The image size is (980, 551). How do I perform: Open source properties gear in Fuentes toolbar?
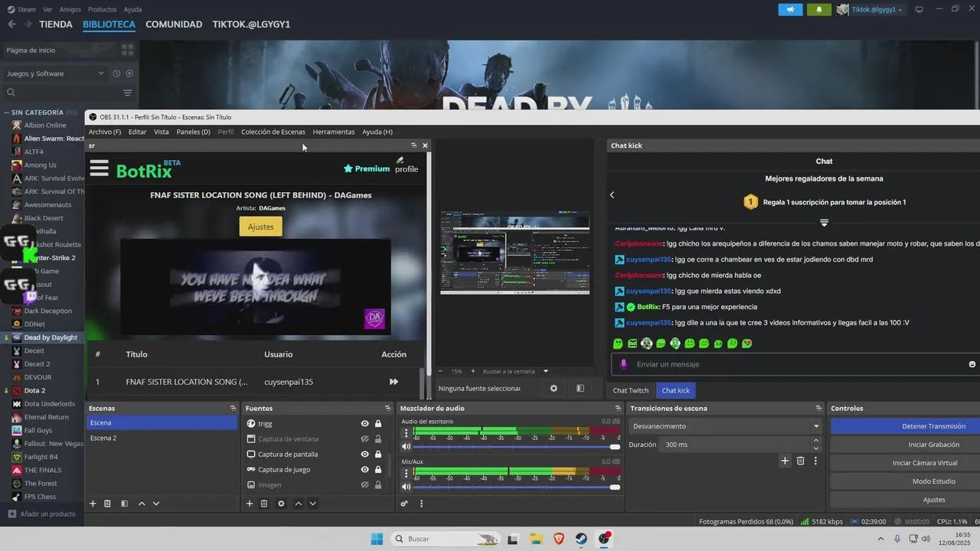281,504
